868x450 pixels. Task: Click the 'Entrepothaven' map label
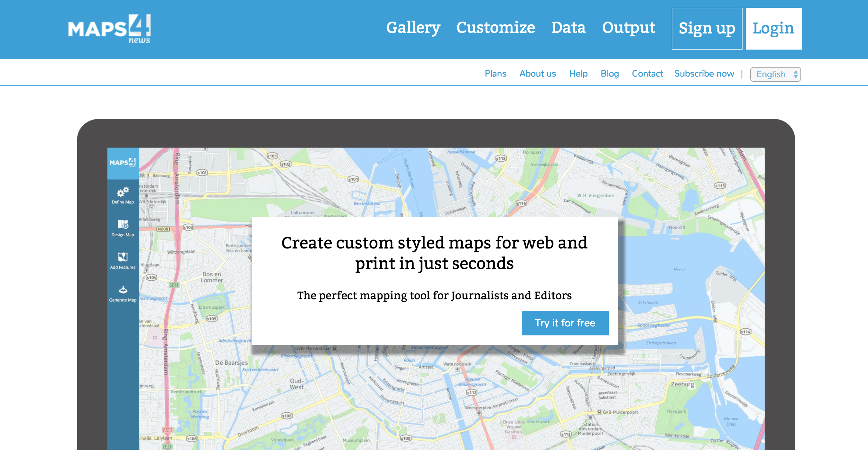click(x=661, y=343)
